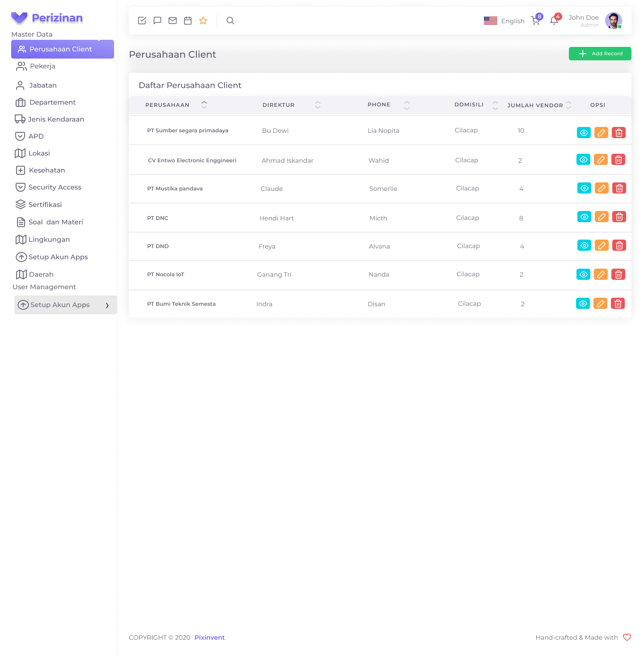
Task: View PT Bumi Teknik Semesta record
Action: tap(583, 304)
